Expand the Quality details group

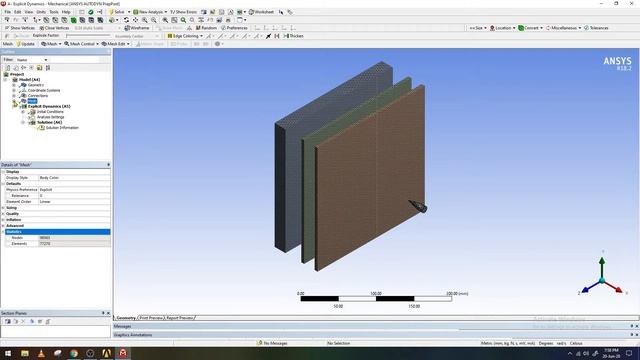3,214
